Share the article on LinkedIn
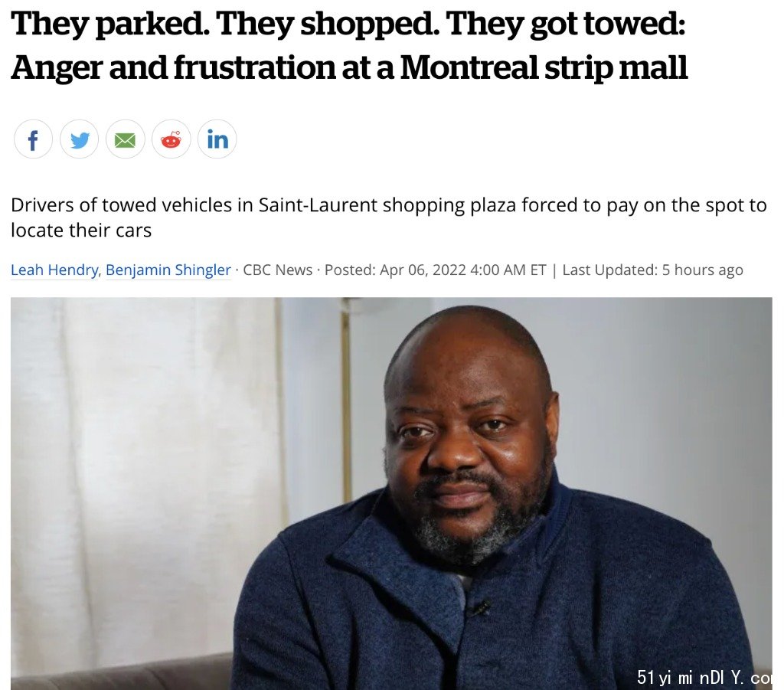Image resolution: width=784 pixels, height=690 pixels. [x=217, y=139]
